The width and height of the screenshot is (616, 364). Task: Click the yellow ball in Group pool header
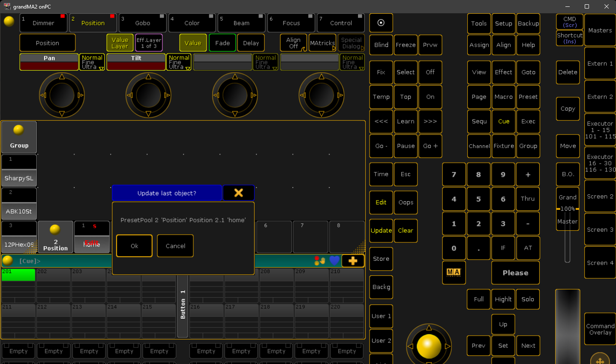(18, 129)
